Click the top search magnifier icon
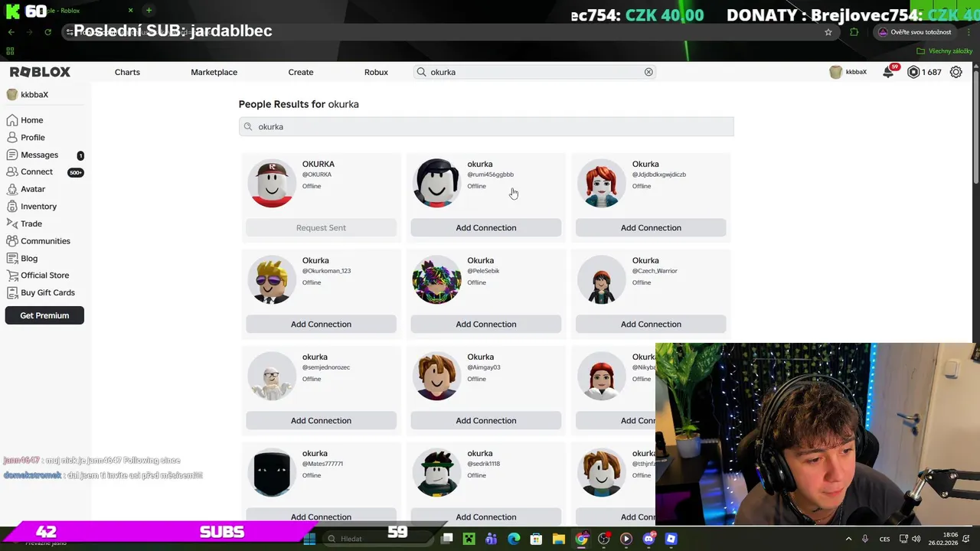The width and height of the screenshot is (980, 551). 421,72
